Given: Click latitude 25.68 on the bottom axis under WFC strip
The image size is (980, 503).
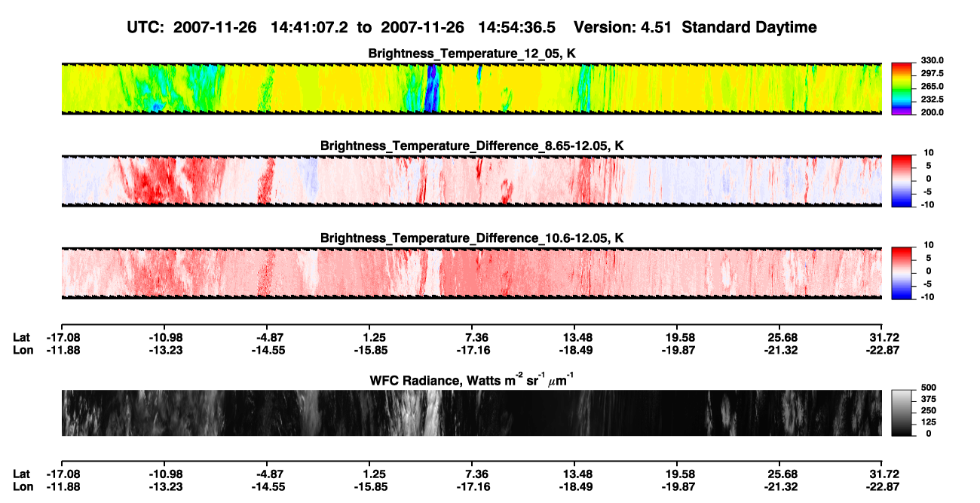Looking at the screenshot, I should [x=780, y=474].
